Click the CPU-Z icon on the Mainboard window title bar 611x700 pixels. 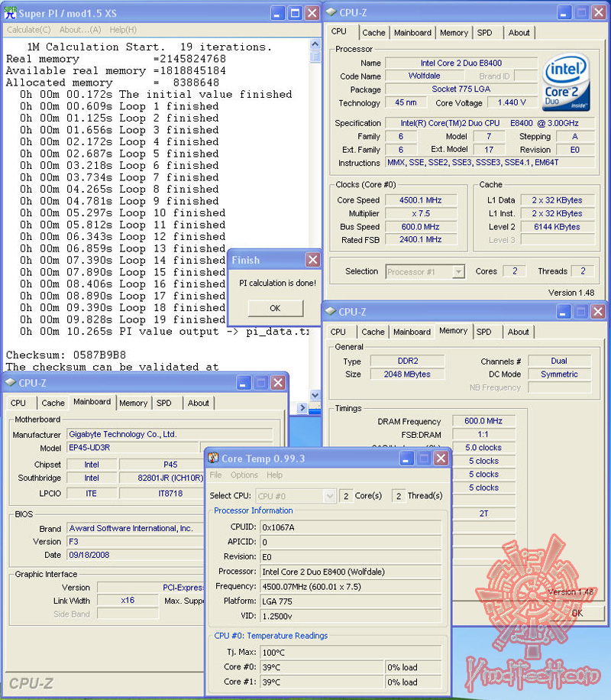9,383
